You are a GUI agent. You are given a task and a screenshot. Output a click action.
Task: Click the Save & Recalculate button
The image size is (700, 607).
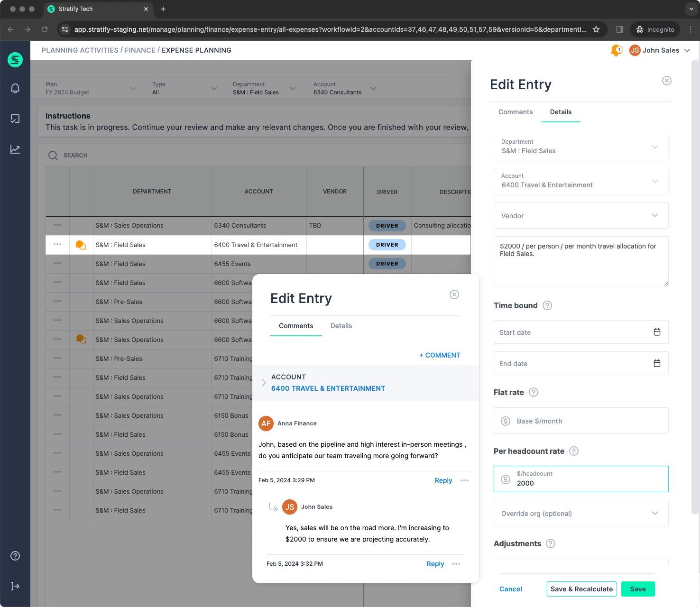(581, 589)
